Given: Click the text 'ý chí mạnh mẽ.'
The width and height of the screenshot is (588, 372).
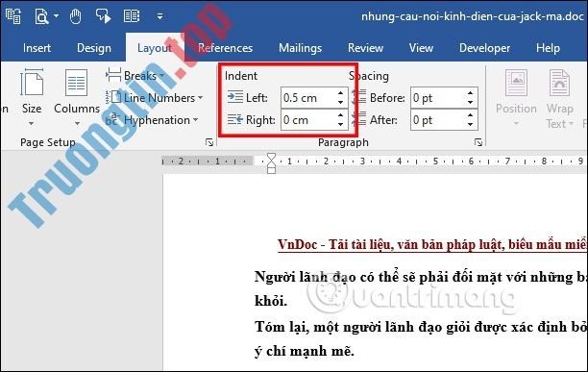Looking at the screenshot, I should [x=305, y=352].
